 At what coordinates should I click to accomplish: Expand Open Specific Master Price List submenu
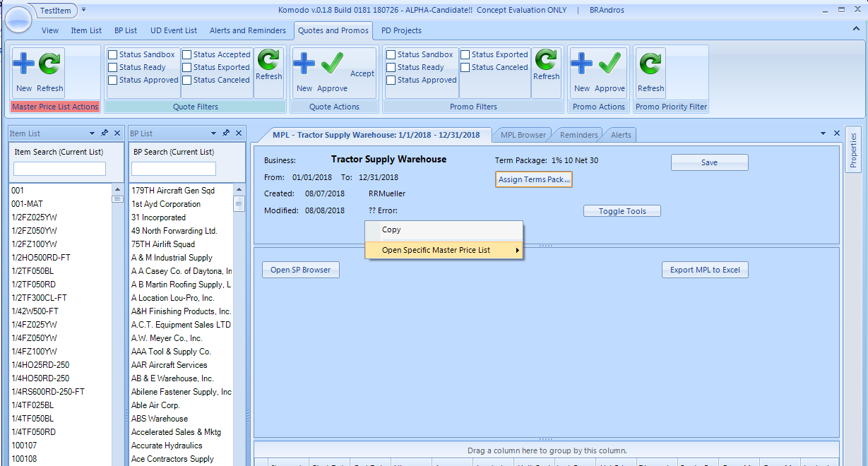(444, 250)
